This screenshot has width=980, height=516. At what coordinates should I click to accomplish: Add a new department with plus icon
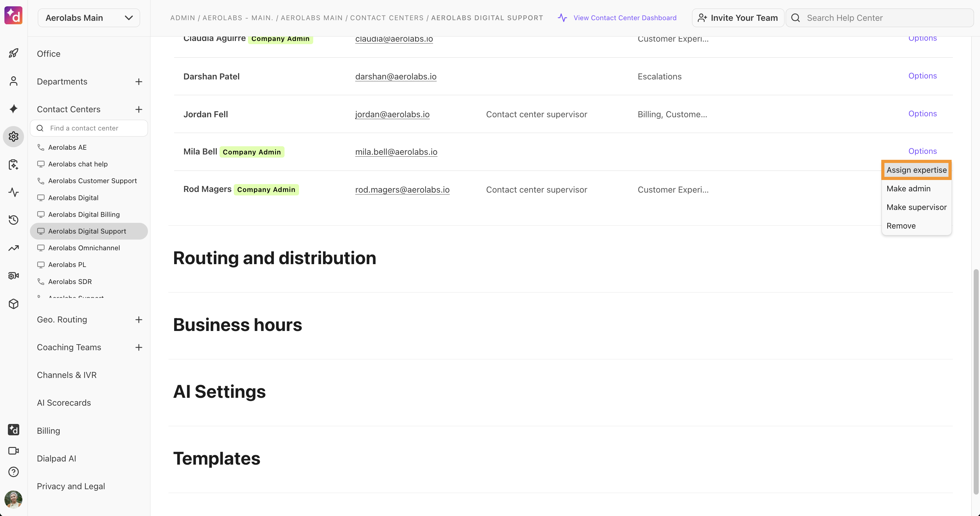(138, 82)
